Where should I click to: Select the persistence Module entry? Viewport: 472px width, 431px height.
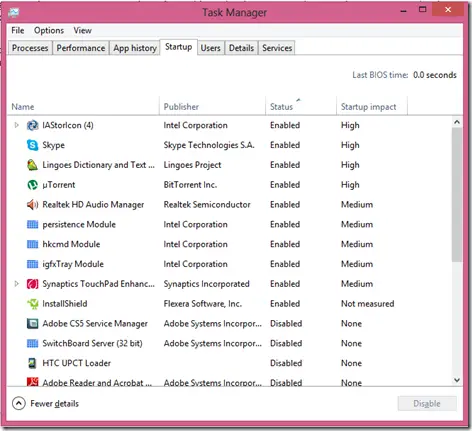[79, 224]
